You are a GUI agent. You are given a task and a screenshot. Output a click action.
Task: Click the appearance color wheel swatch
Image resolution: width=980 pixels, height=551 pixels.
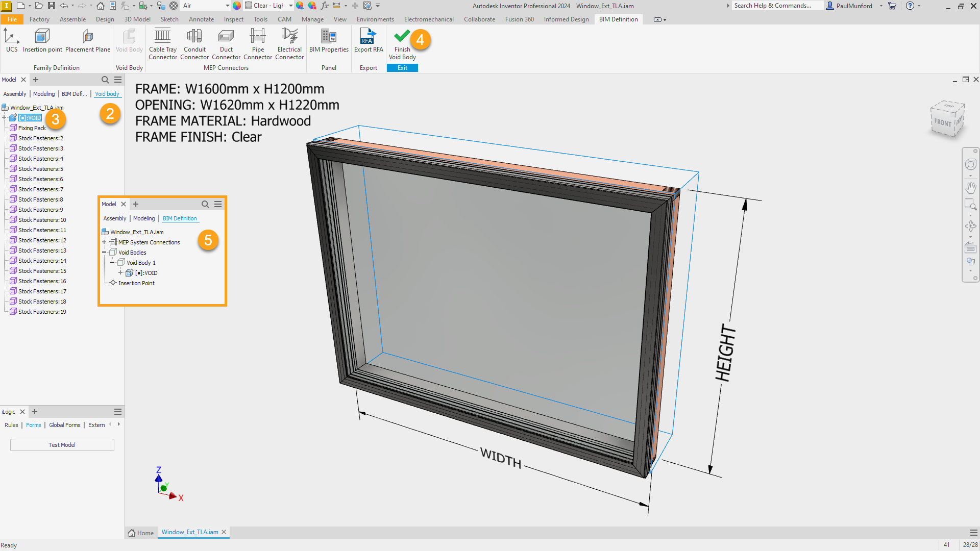[237, 6]
